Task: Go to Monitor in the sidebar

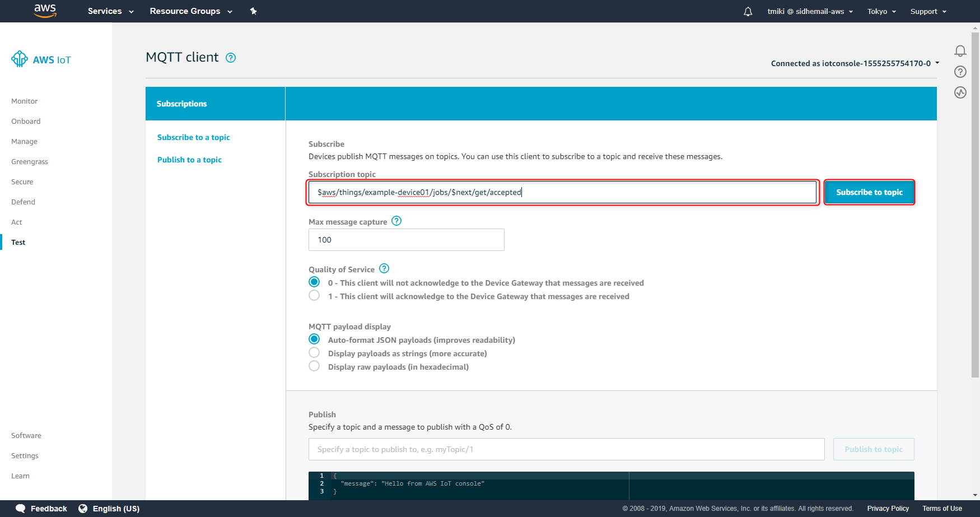Action: pos(25,101)
